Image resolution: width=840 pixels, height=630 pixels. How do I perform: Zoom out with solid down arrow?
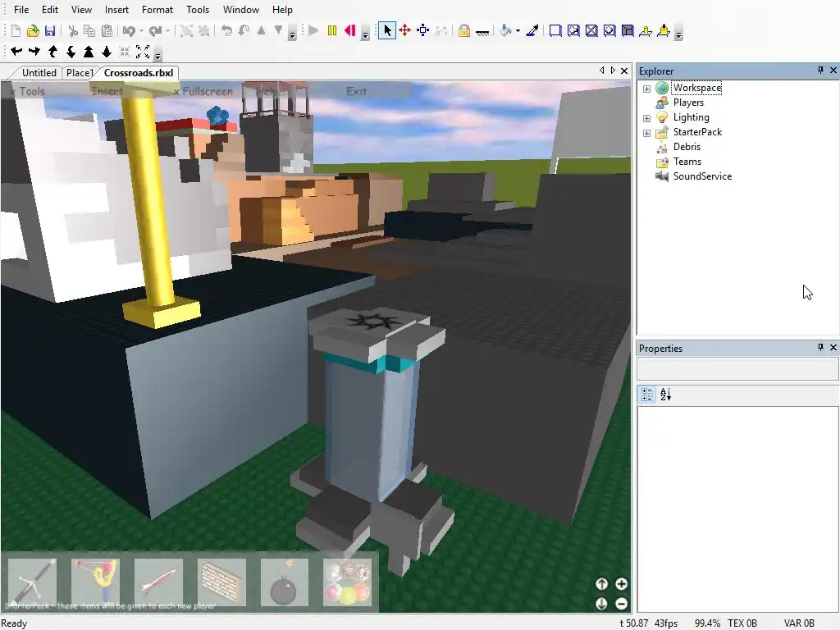coord(107,52)
